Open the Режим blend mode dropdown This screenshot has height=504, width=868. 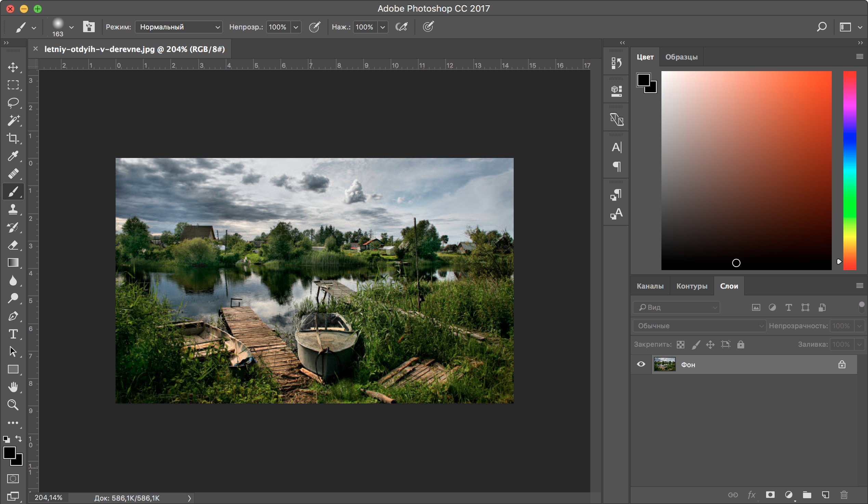(x=179, y=27)
